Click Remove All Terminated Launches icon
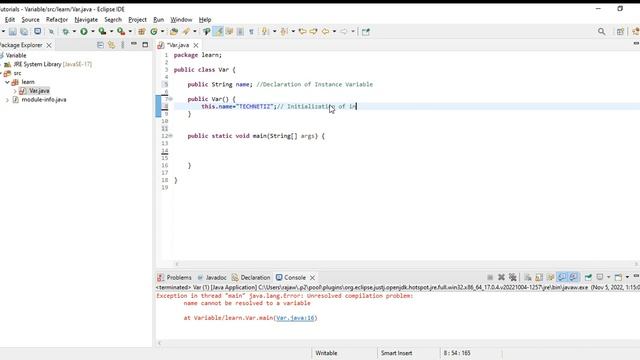 (513, 277)
